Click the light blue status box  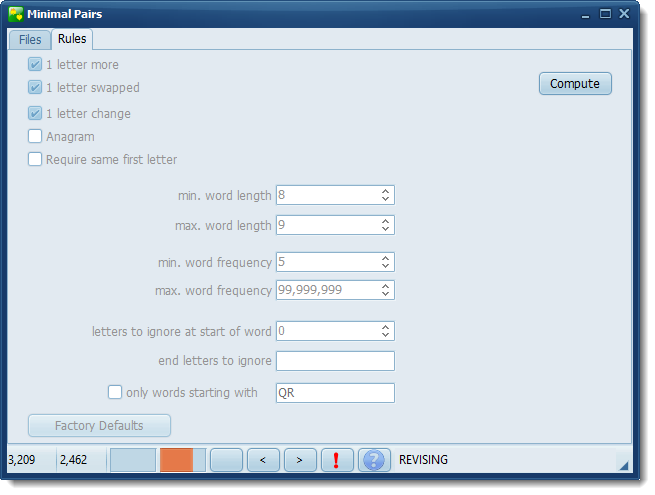pos(133,460)
